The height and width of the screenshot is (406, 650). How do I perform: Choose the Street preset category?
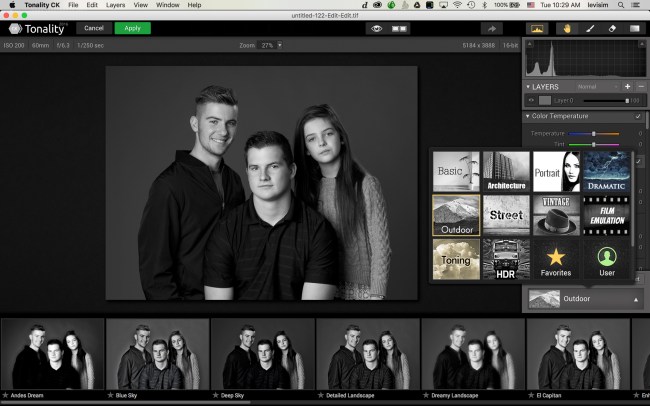[x=506, y=215]
